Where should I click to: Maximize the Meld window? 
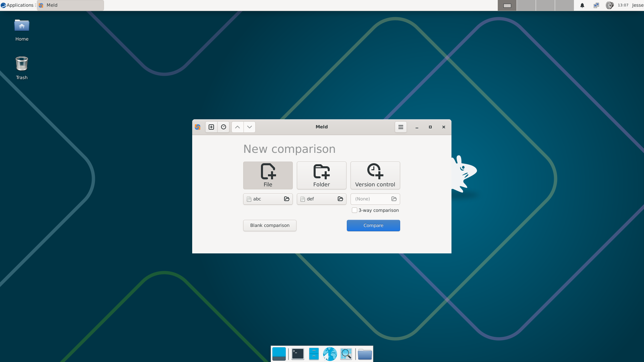point(430,127)
